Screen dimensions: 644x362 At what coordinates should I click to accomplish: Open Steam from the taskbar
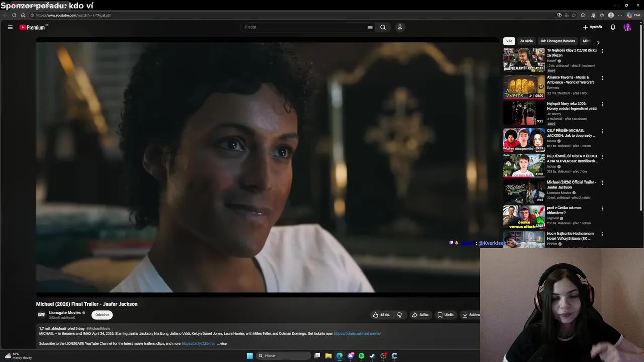[372, 356]
